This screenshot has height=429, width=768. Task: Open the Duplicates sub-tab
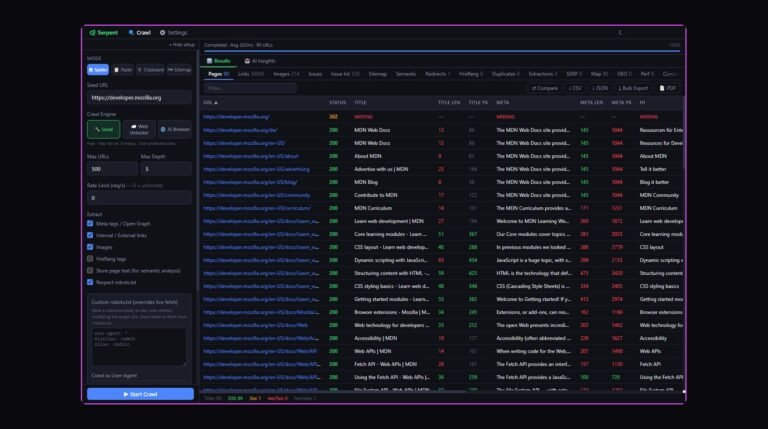click(x=505, y=74)
